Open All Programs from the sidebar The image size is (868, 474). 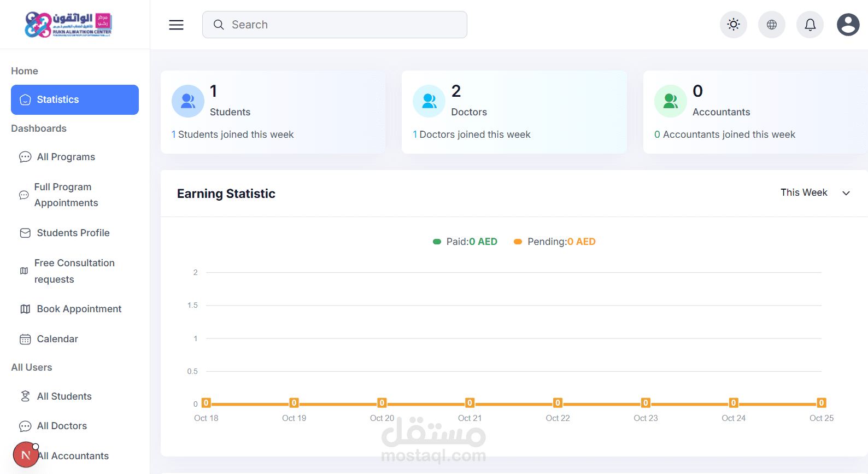pyautogui.click(x=66, y=157)
